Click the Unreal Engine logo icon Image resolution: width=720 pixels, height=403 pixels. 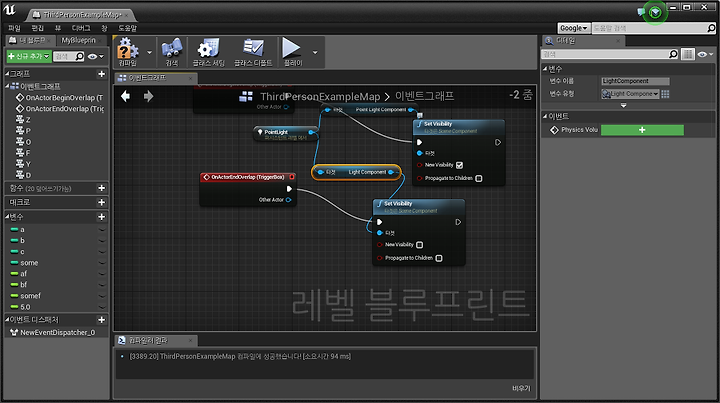pos(10,10)
